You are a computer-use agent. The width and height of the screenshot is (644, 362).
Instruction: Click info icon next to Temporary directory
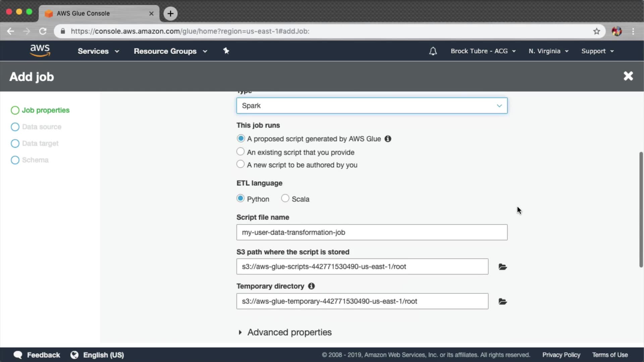tap(311, 286)
